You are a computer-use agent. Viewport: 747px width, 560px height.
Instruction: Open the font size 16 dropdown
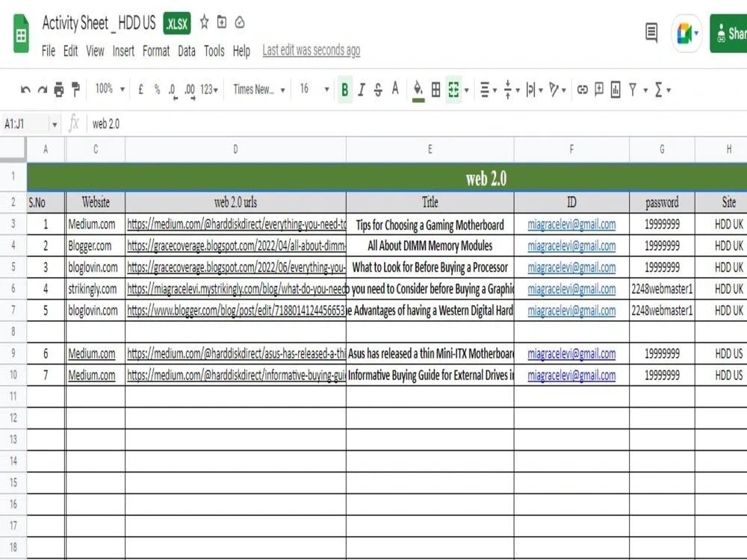(x=314, y=89)
